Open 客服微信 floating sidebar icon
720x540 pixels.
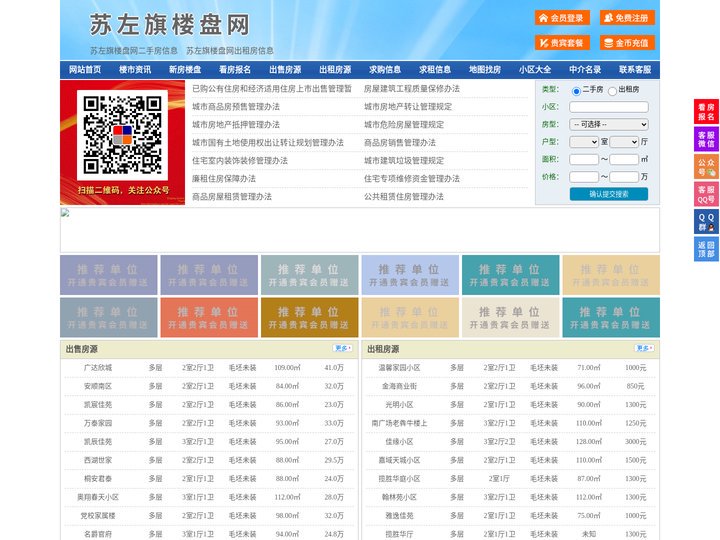coord(706,139)
